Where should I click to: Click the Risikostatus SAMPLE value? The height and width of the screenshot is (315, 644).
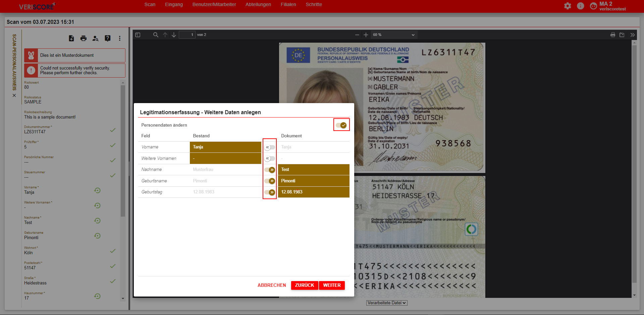coord(33,102)
